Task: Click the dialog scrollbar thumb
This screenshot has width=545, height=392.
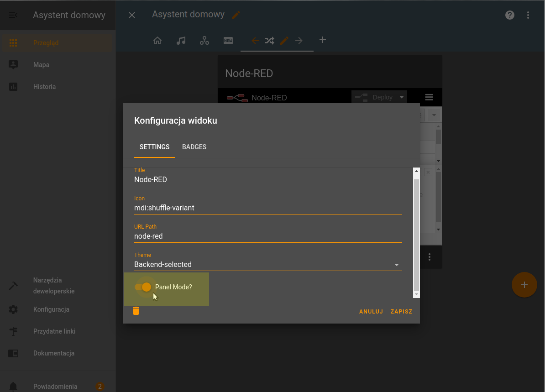Action: click(x=416, y=235)
